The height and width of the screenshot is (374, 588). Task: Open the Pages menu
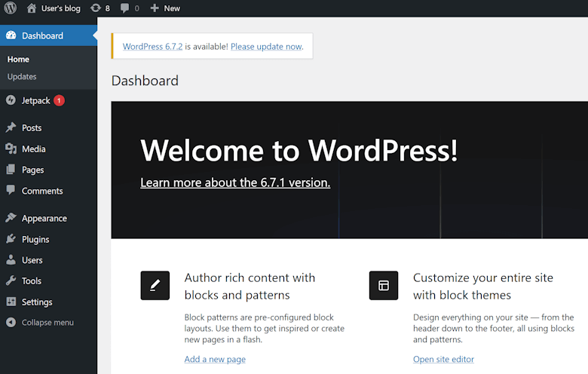[x=32, y=170]
